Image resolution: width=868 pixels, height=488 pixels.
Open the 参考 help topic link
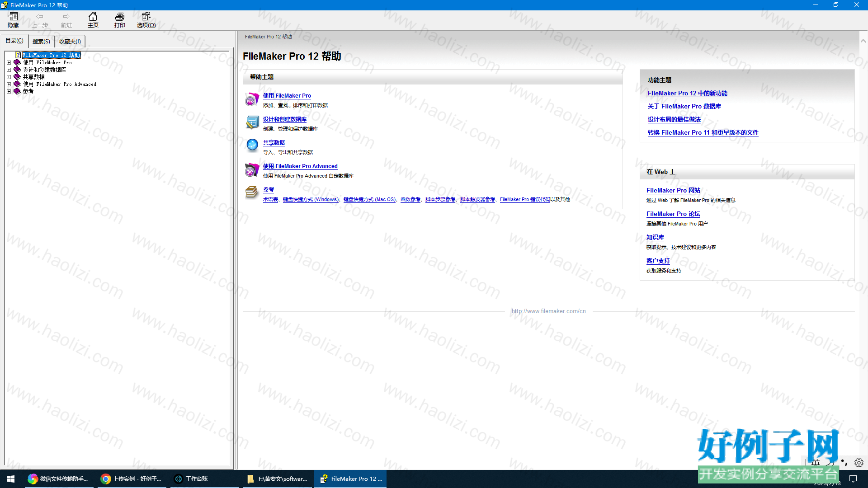[x=269, y=190]
